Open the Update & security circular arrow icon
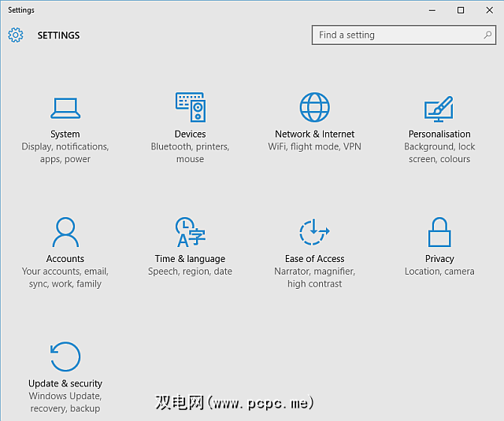The image size is (504, 421). coord(65,356)
